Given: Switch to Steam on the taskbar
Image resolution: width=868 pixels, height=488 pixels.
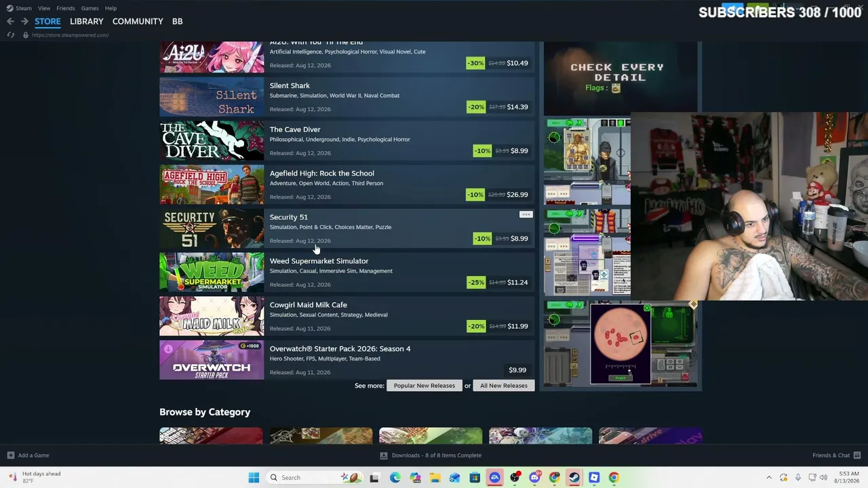Looking at the screenshot, I should coord(574,478).
